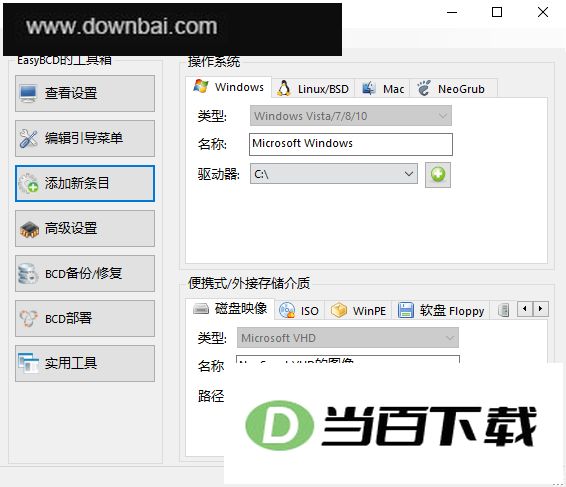Select 添加新条目 (Add New Entry)

tap(85, 183)
